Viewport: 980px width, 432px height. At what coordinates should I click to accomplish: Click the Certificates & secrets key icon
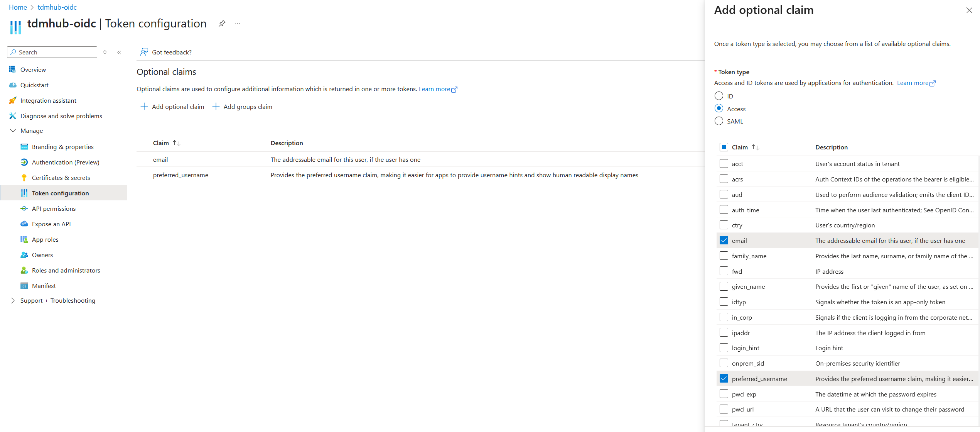[24, 178]
